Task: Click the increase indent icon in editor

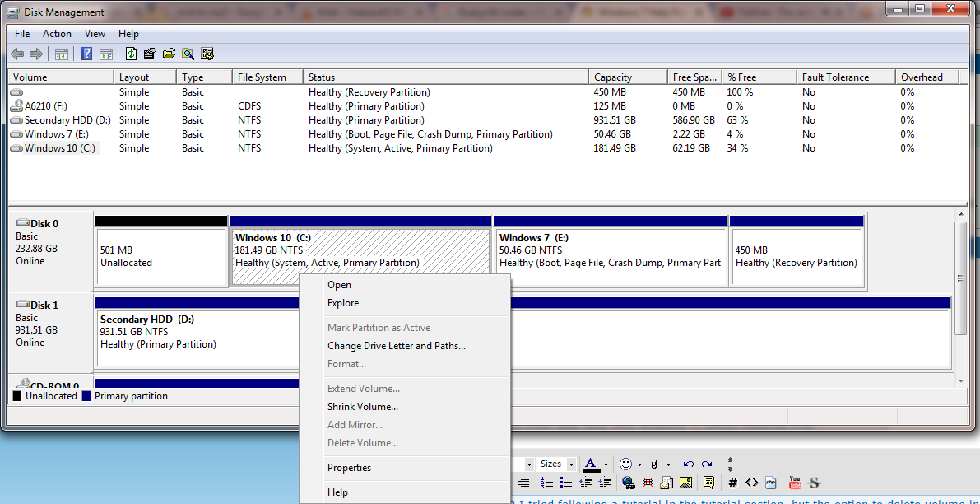Action: coord(605,482)
